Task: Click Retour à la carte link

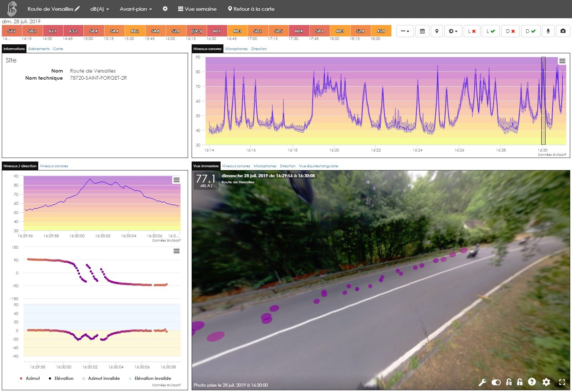Action: click(251, 9)
